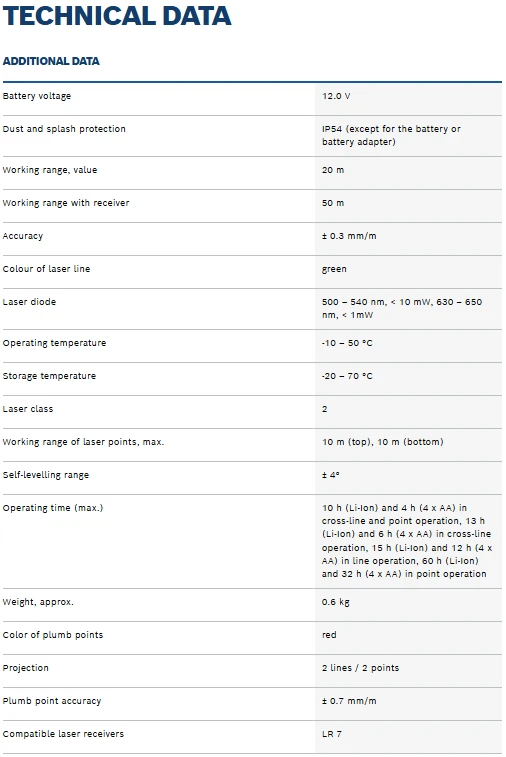The height and width of the screenshot is (757, 506).
Task: Click the Operating temperature label
Action: (x=55, y=343)
